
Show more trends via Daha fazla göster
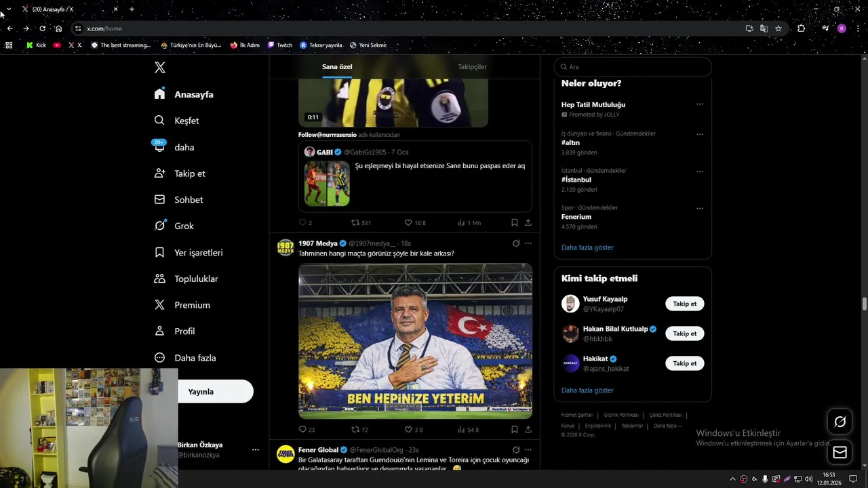[x=587, y=247]
